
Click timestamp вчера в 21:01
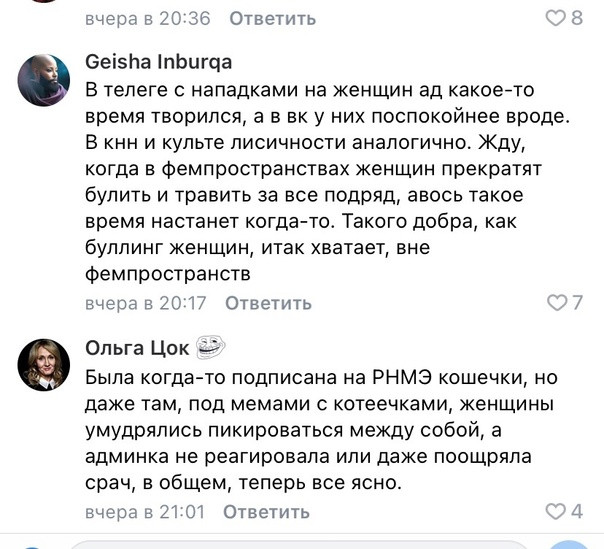[145, 512]
